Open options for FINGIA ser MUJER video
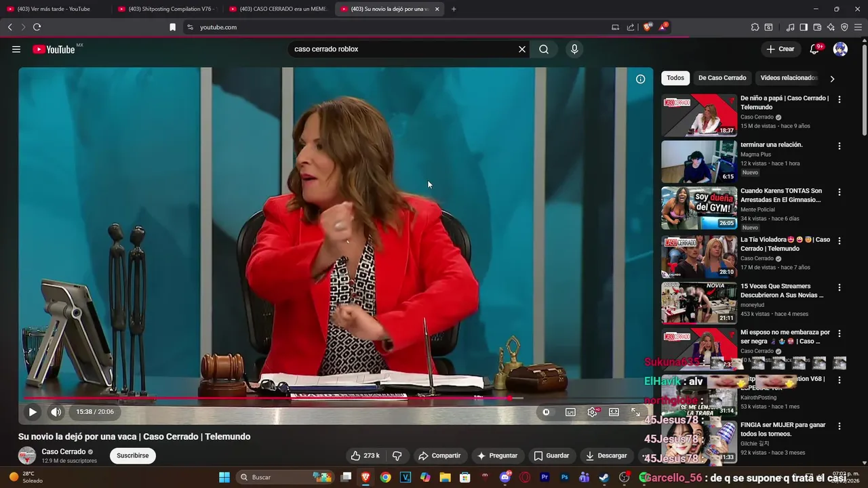868x488 pixels. 840,427
